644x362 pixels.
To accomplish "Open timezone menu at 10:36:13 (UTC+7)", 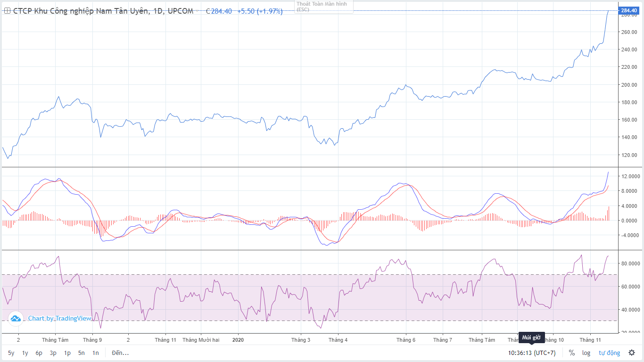I will (532, 353).
